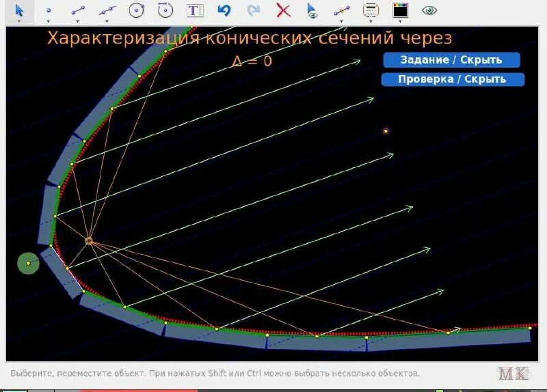Expand dropdown under the color palette
The image size is (547, 392).
(x=400, y=22)
